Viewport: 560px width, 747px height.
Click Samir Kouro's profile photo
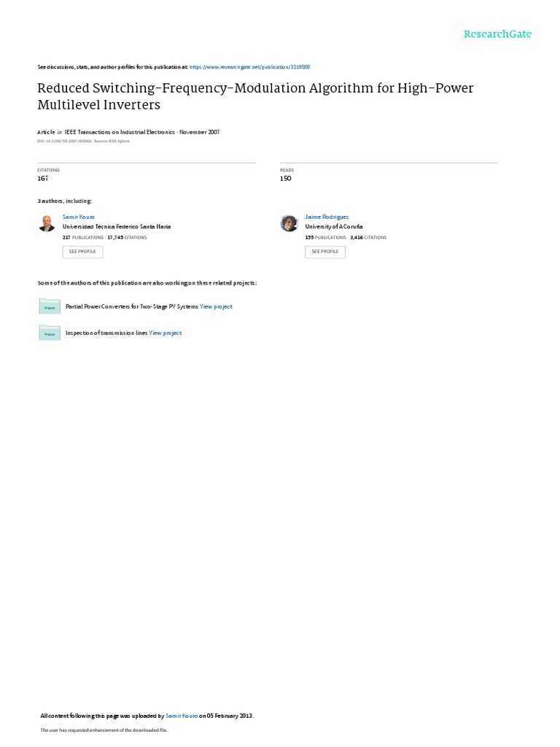tap(47, 223)
